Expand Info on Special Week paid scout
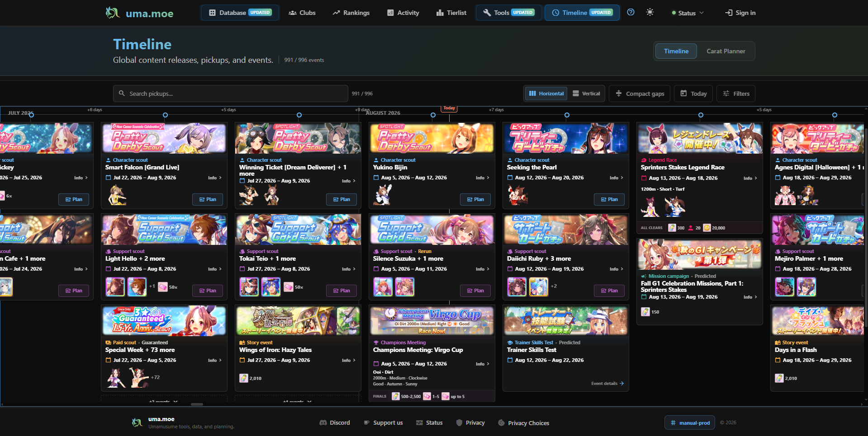 215,360
